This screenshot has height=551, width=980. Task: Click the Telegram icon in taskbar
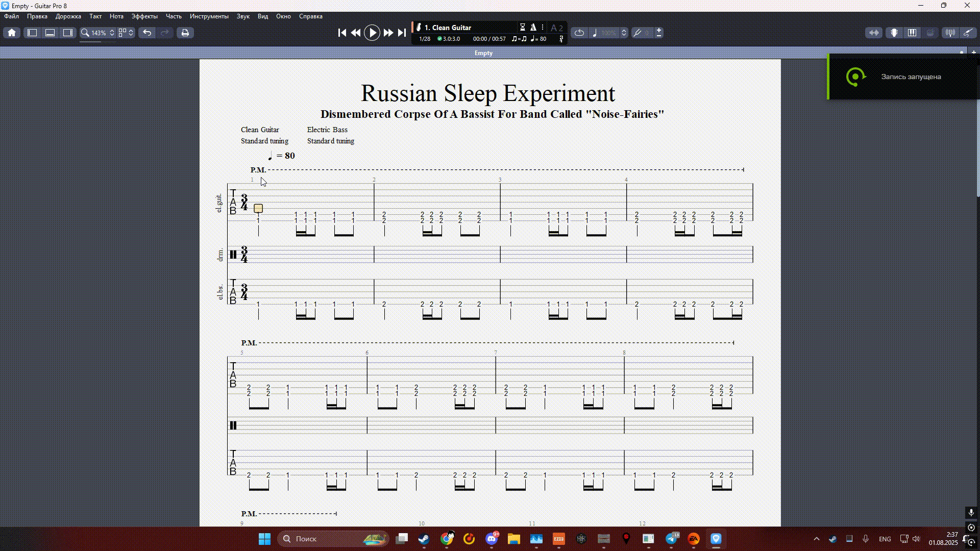pos(672,539)
